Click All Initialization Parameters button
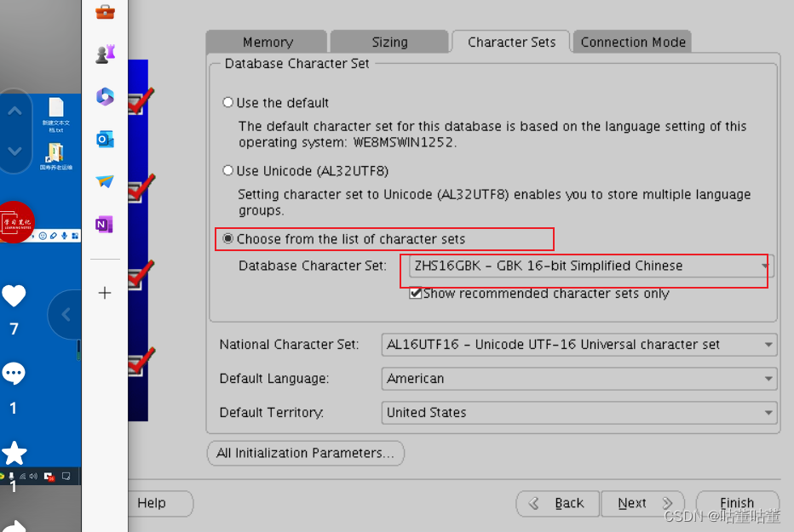The height and width of the screenshot is (532, 794). click(305, 453)
